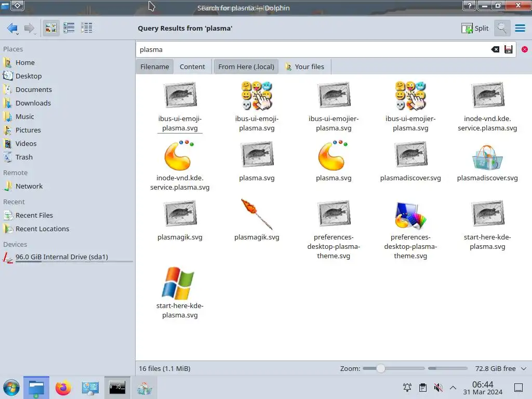The width and height of the screenshot is (532, 399).
Task: Toggle Split view
Action: 475,28
